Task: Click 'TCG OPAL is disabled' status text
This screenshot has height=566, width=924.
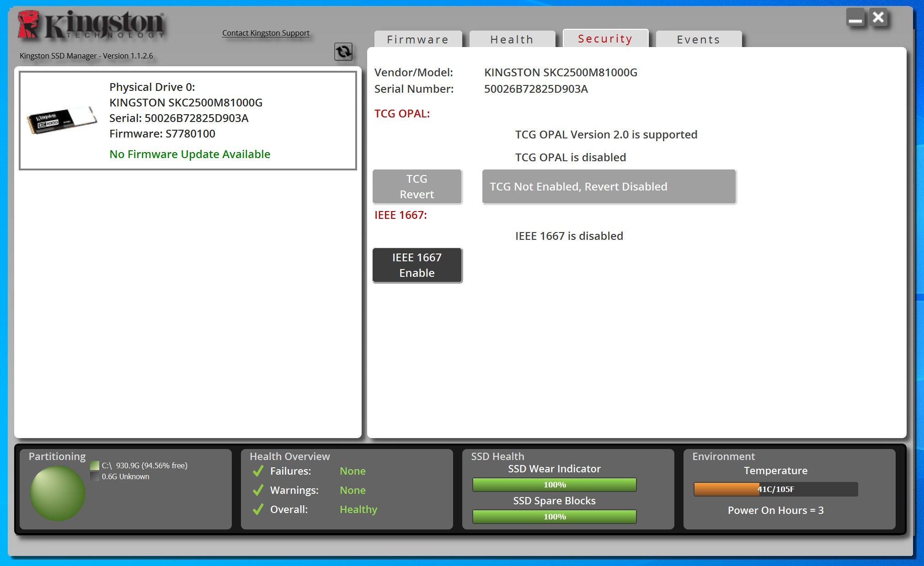Action: (571, 158)
